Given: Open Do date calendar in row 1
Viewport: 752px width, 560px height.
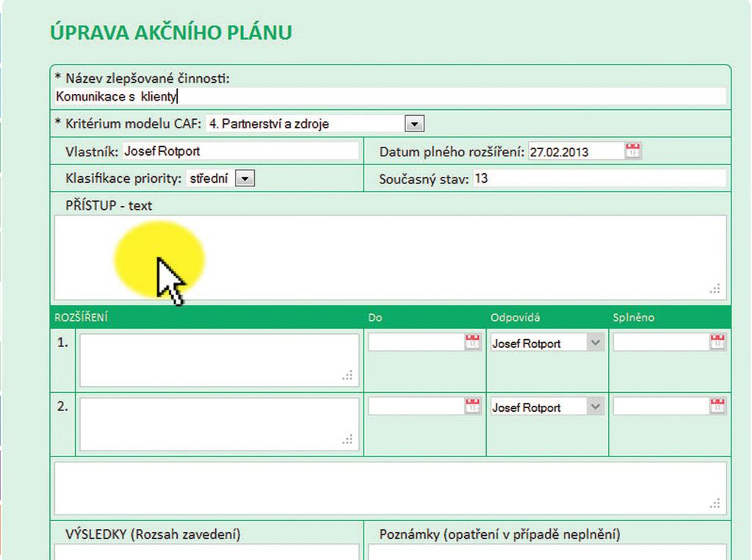Looking at the screenshot, I should pyautogui.click(x=472, y=342).
